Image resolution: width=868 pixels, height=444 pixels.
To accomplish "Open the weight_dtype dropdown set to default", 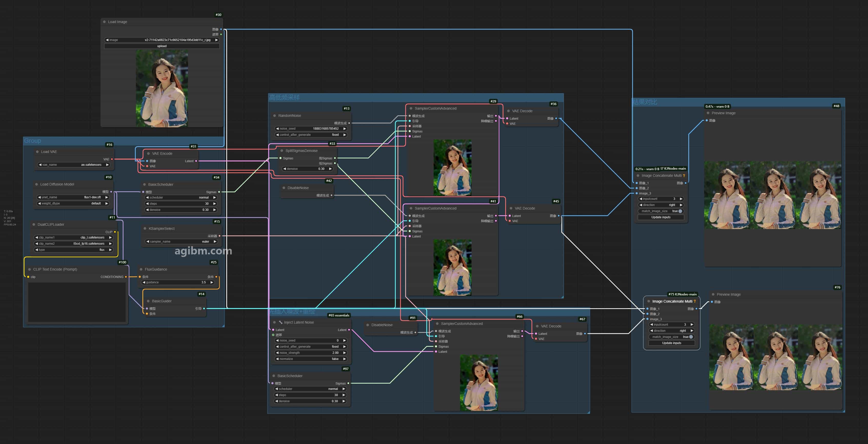I will click(73, 203).
